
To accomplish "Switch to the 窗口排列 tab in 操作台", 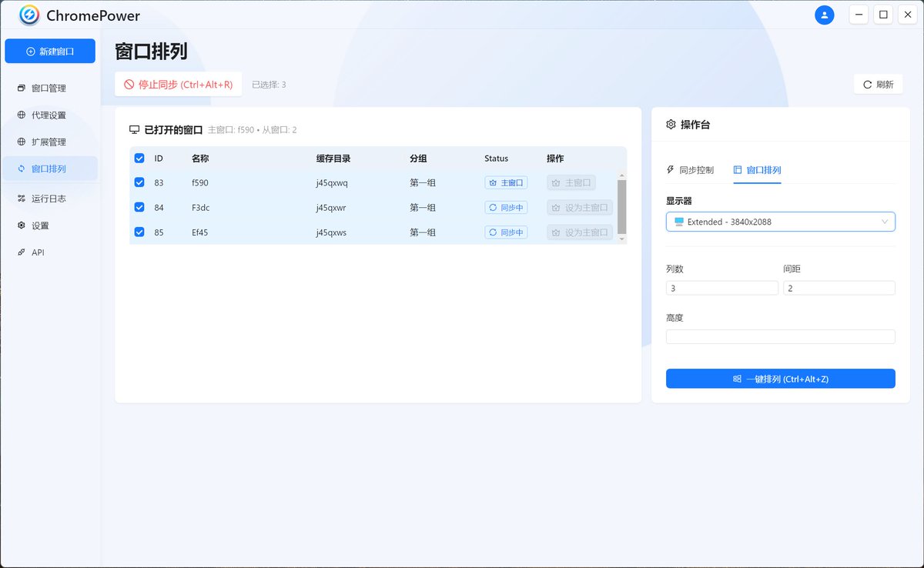I will coord(758,170).
